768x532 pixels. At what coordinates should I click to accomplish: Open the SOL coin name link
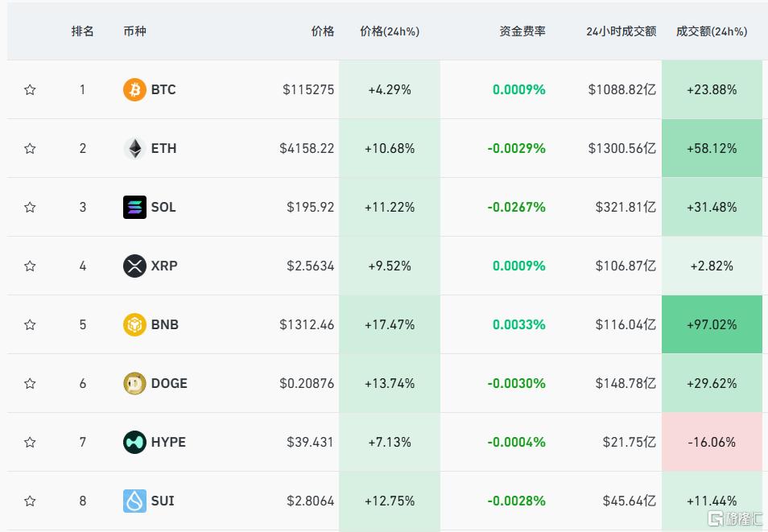point(163,207)
